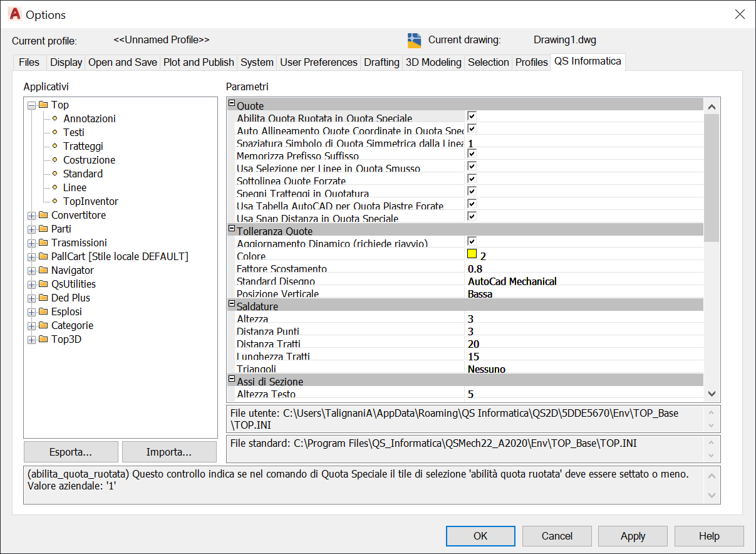Click the current drawing file icon

click(x=414, y=40)
